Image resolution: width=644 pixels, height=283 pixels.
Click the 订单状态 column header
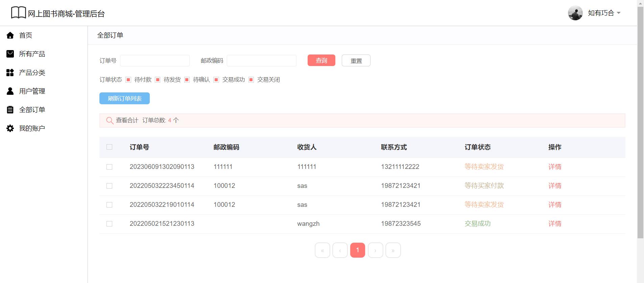[x=478, y=147]
